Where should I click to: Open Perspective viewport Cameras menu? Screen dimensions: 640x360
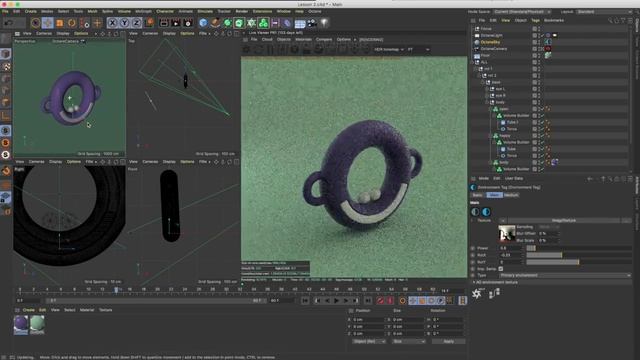pos(44,33)
